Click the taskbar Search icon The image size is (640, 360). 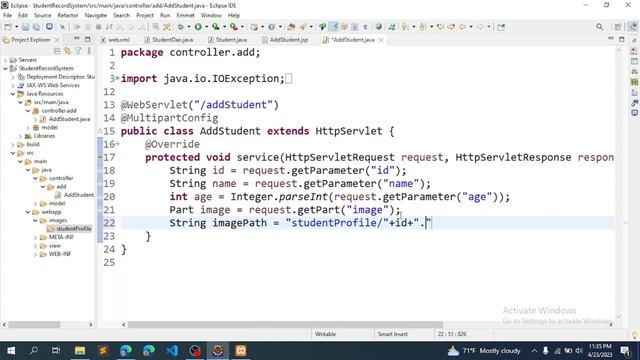click(x=34, y=351)
